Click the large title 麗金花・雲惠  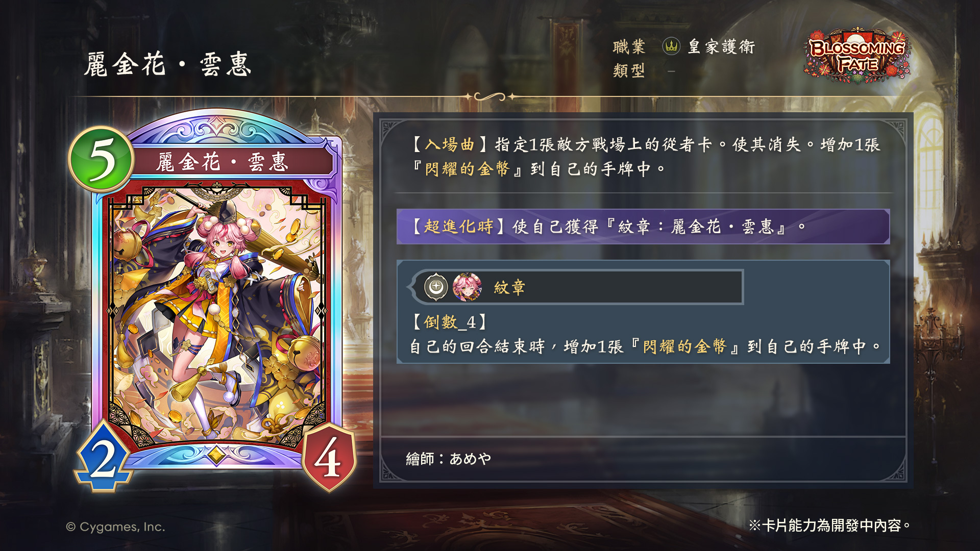(x=168, y=65)
